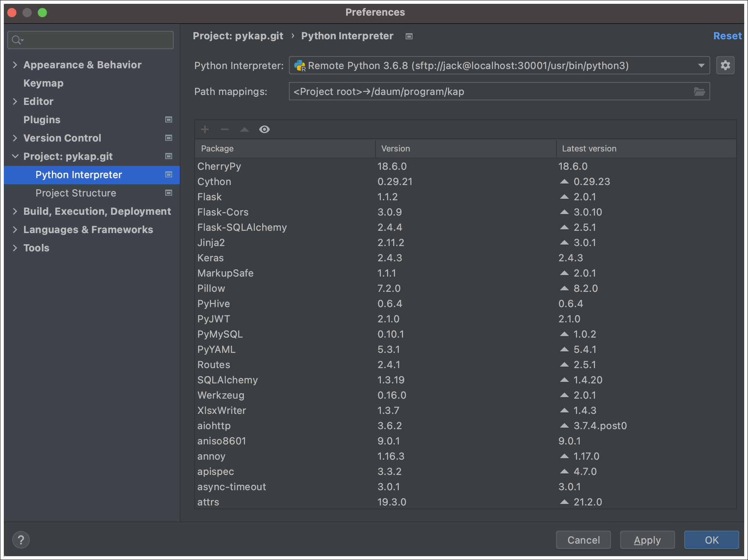Click the project icon in the sidebar's selected Python Interpreter row
The width and height of the screenshot is (748, 560).
point(169,174)
